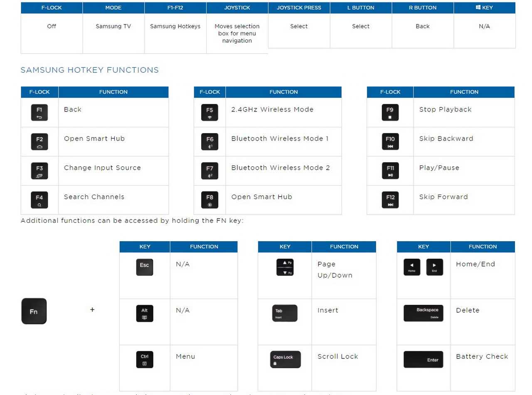The height and width of the screenshot is (395, 532).
Task: Click the Esc key icon
Action: tap(145, 267)
